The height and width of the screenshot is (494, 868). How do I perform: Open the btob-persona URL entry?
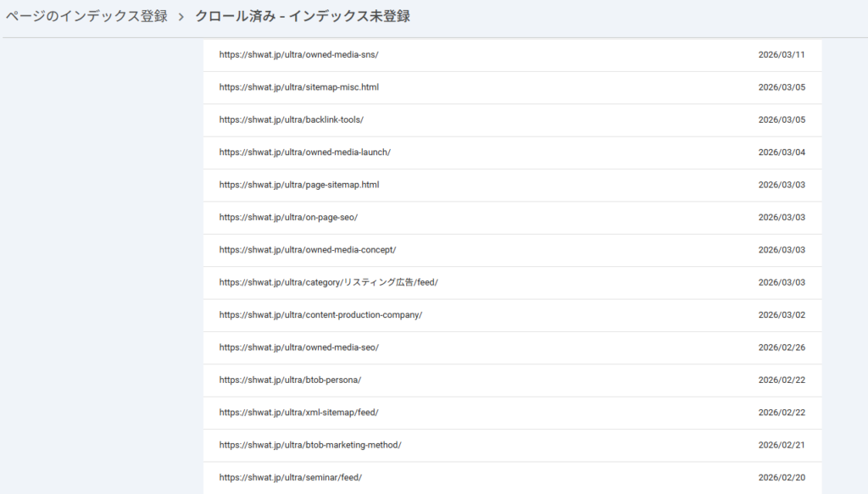point(290,380)
